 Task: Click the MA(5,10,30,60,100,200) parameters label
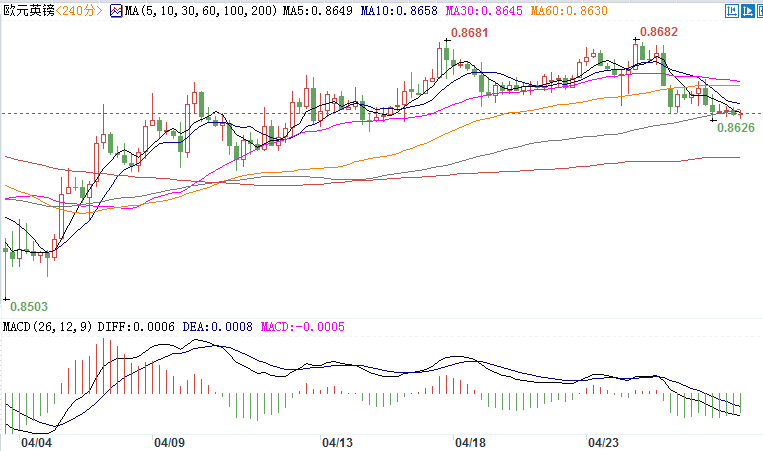click(201, 11)
